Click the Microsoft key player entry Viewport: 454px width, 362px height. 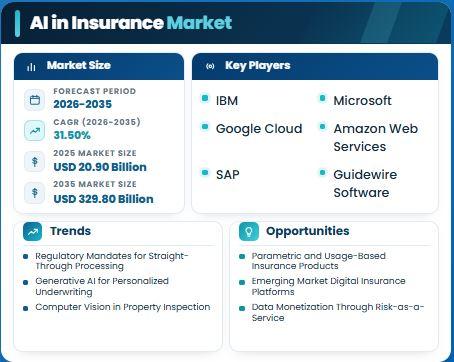point(363,101)
